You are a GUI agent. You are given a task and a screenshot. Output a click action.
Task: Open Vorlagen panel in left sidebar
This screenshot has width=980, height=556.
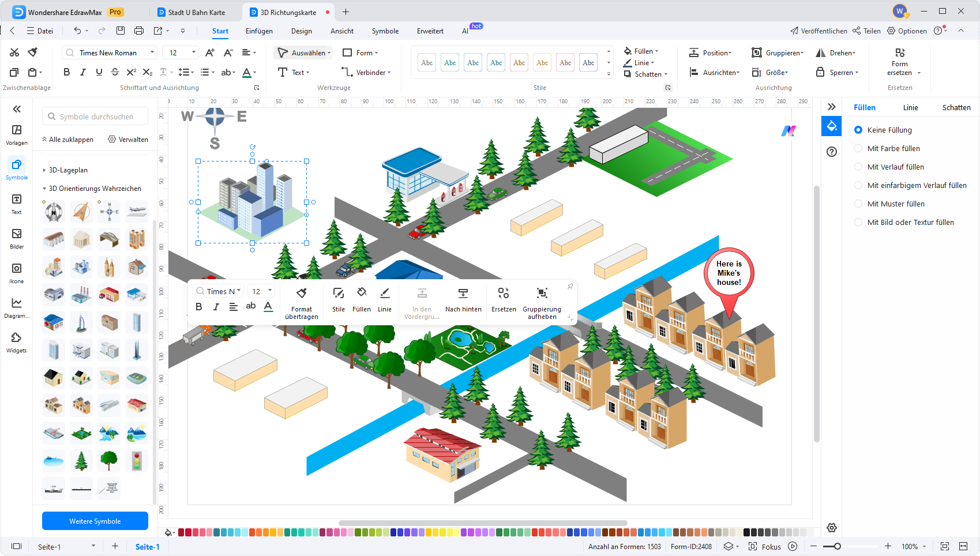pyautogui.click(x=17, y=135)
